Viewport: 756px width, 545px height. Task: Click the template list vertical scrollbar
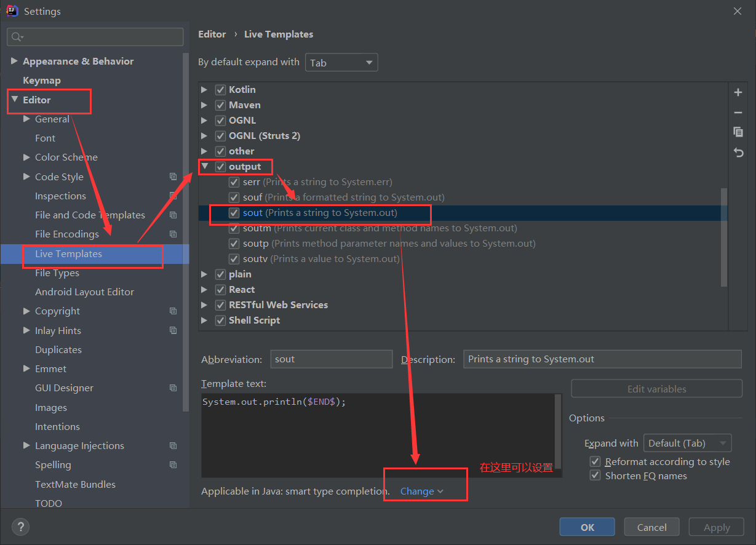(724, 237)
